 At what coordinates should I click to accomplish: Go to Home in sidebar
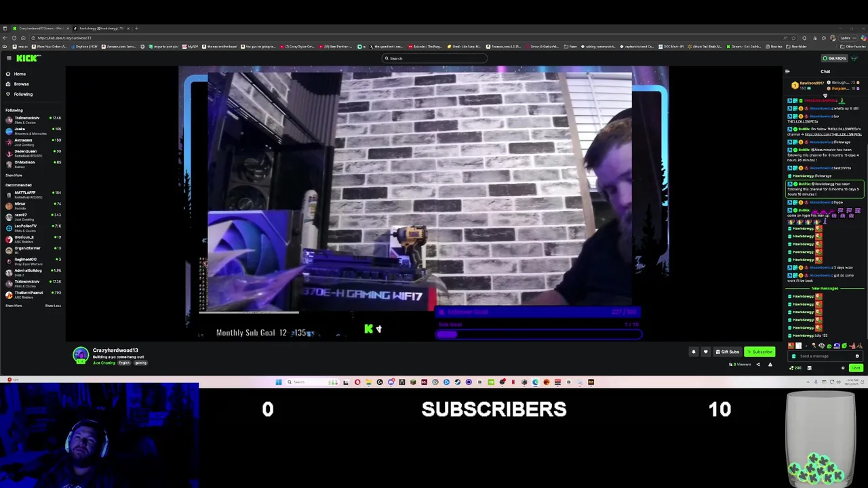(x=20, y=74)
